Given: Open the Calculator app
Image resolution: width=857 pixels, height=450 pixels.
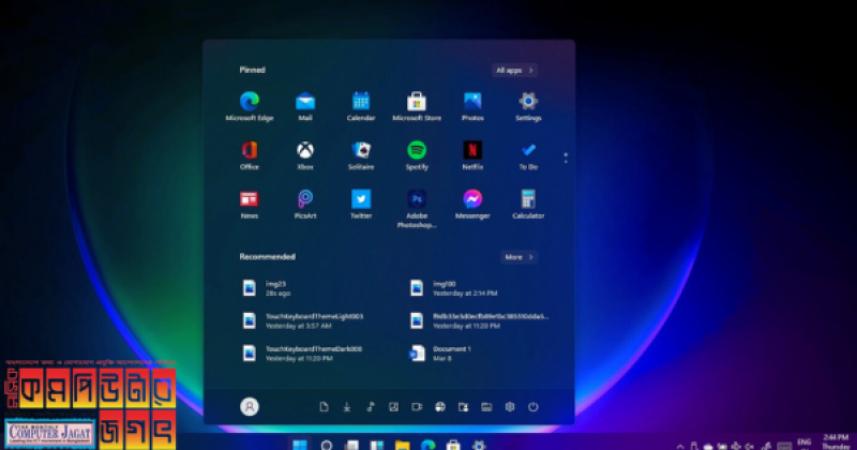Looking at the screenshot, I should pyautogui.click(x=528, y=204).
